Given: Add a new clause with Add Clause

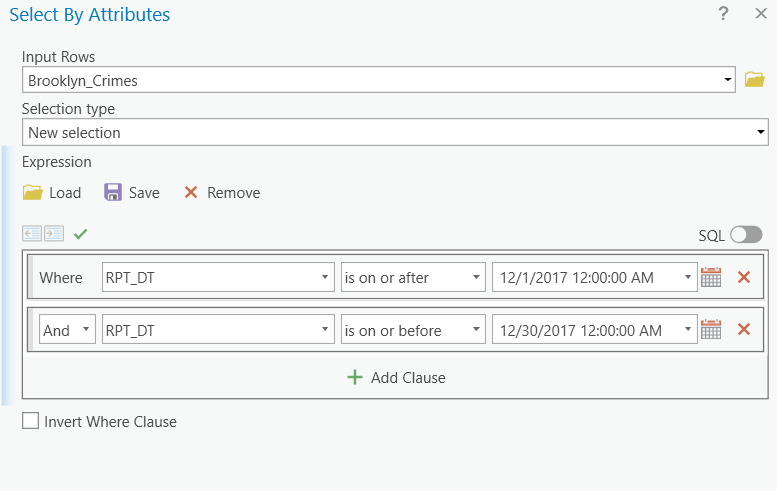Looking at the screenshot, I should tap(395, 377).
